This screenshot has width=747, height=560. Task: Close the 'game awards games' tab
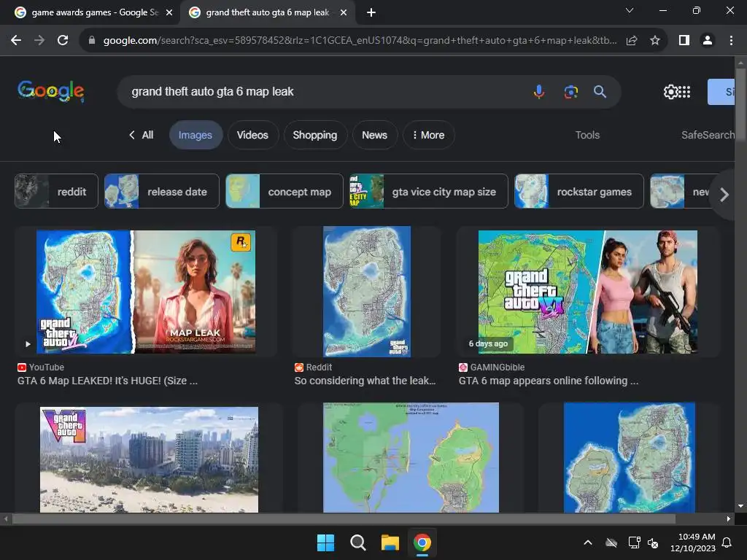tap(169, 13)
